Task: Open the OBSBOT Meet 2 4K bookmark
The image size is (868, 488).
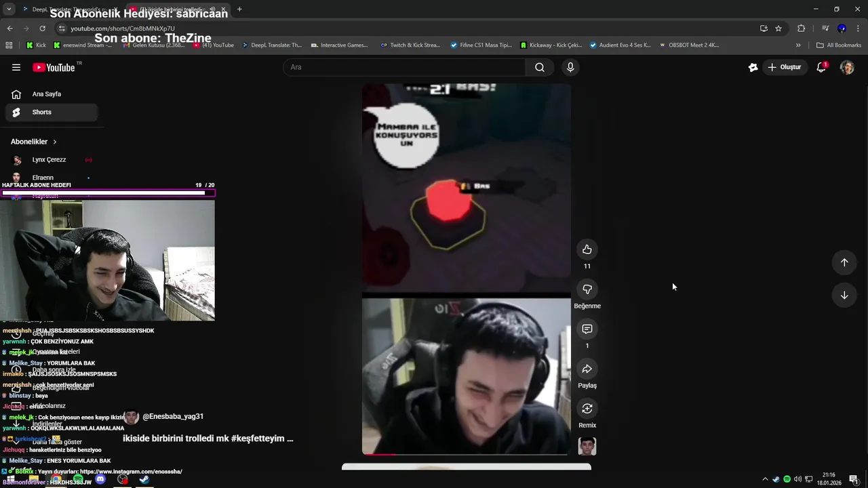Action: pyautogui.click(x=688, y=45)
